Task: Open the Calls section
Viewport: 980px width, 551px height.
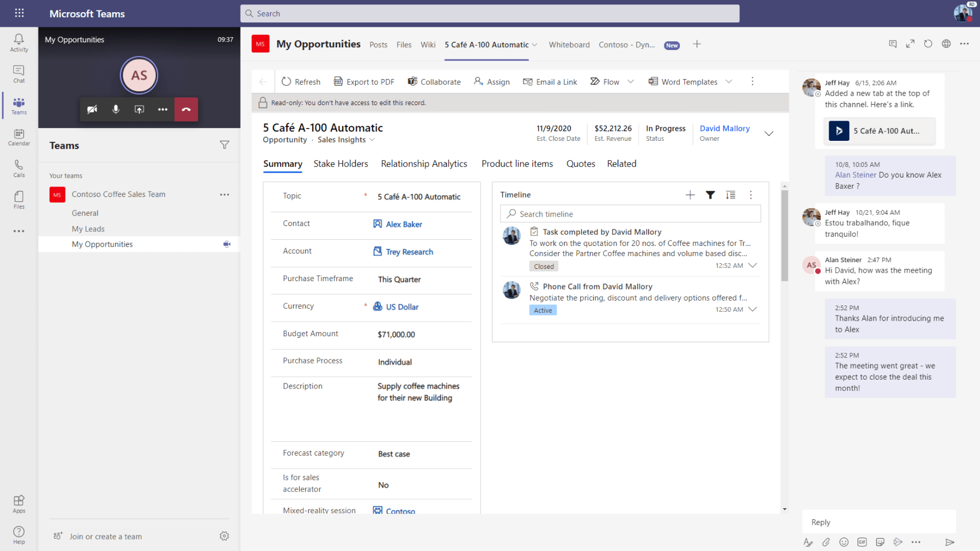Action: [18, 167]
